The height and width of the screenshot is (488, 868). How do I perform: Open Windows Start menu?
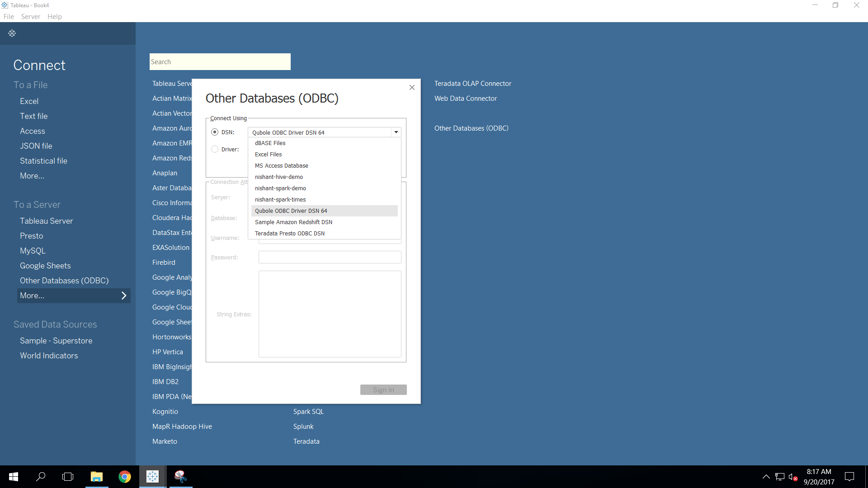(14, 477)
